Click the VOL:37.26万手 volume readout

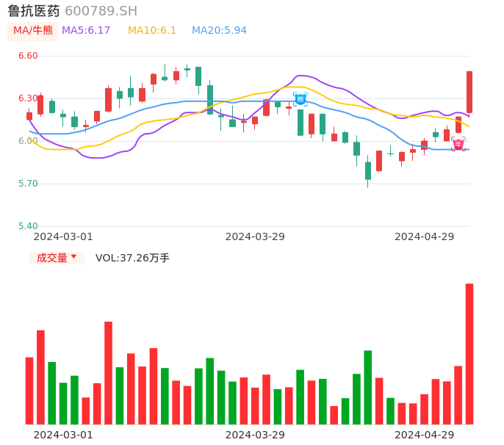pos(132,258)
